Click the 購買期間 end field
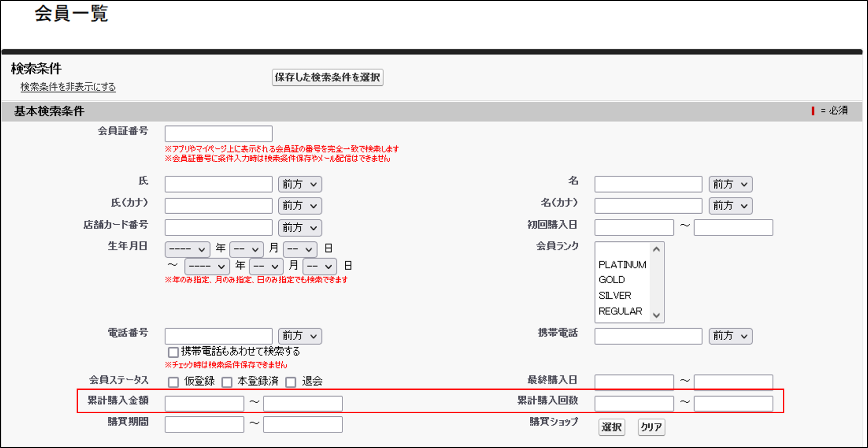This screenshot has height=448, width=868. 303,424
